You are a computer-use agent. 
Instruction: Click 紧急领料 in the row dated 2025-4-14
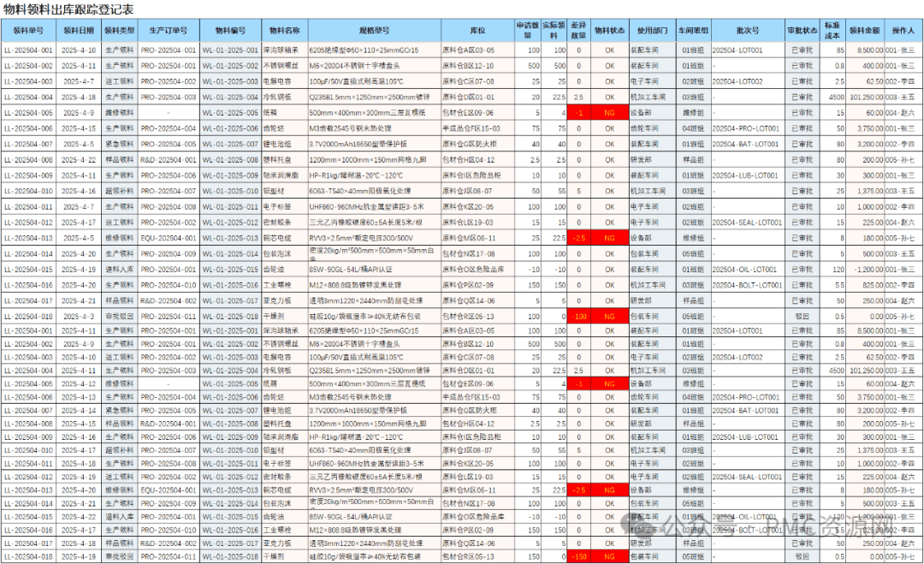[120, 411]
